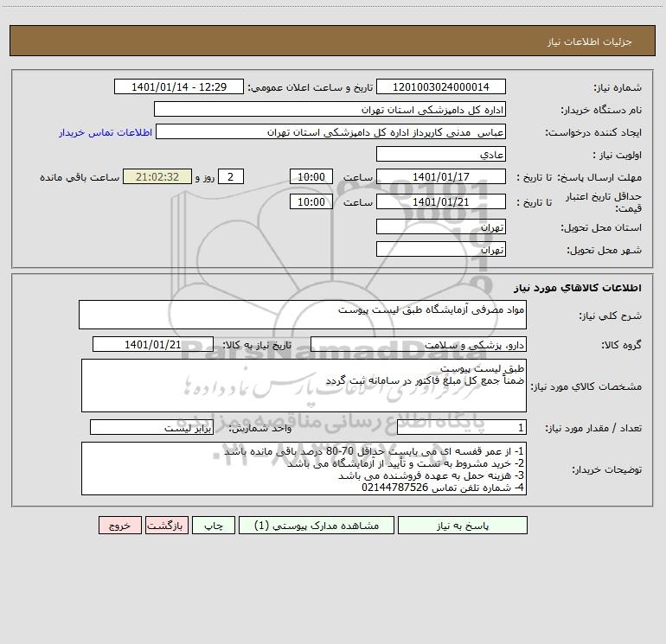Click the label شرح کلی نیاز
The width and height of the screenshot is (666, 644).
tap(611, 316)
